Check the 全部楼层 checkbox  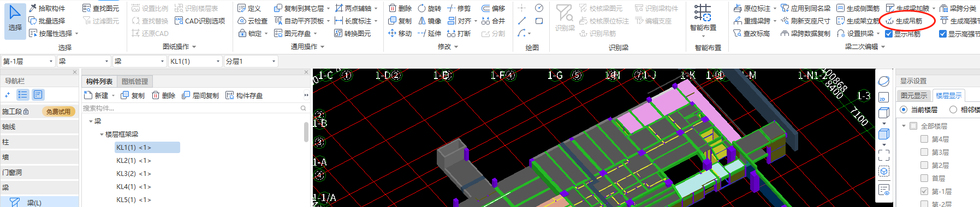[x=913, y=126]
